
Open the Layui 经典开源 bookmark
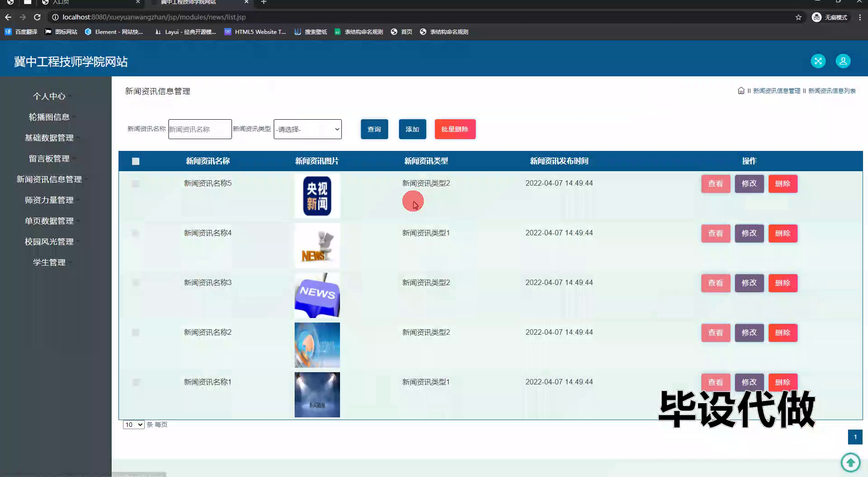click(185, 32)
